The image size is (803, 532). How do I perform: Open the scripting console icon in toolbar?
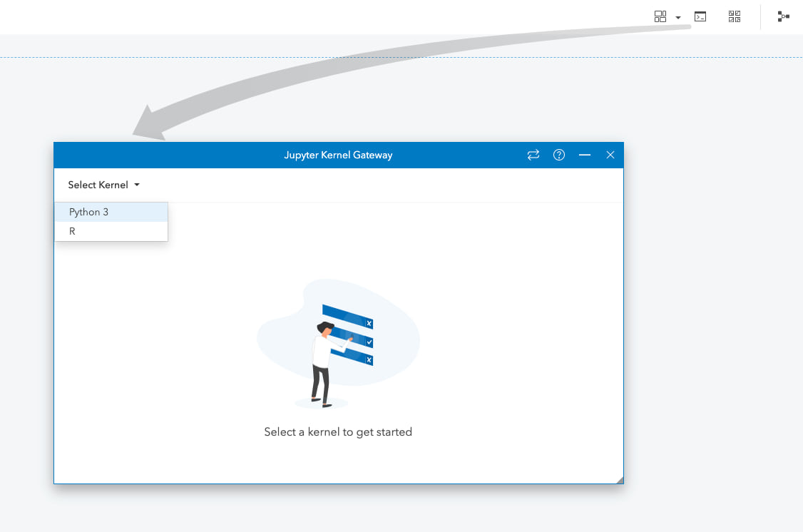point(700,16)
